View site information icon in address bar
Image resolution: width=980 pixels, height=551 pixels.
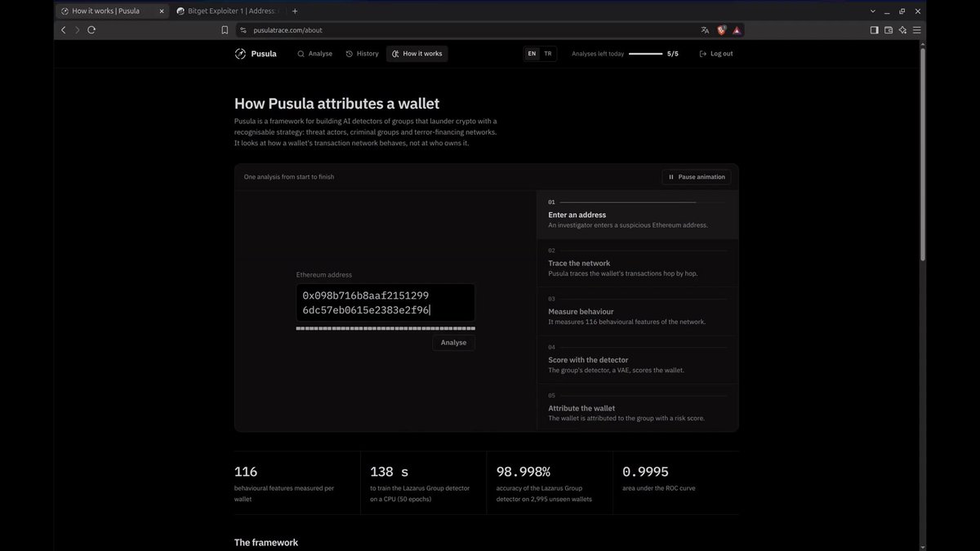pyautogui.click(x=243, y=30)
